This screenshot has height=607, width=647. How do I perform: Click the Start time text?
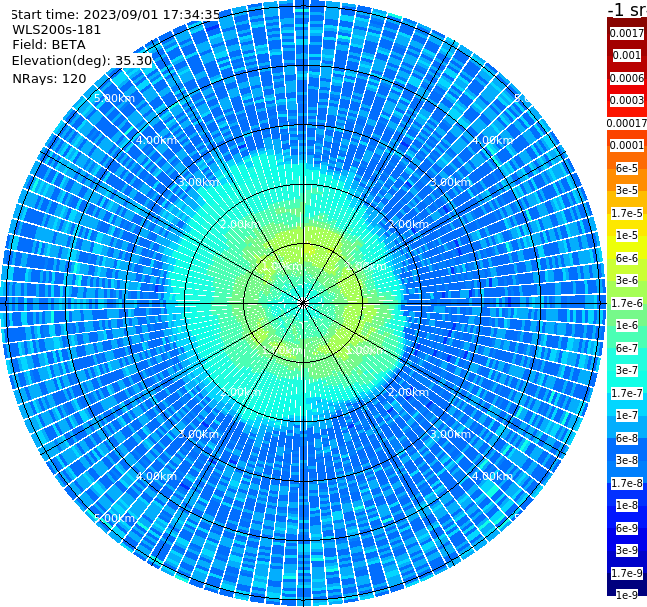pos(116,14)
